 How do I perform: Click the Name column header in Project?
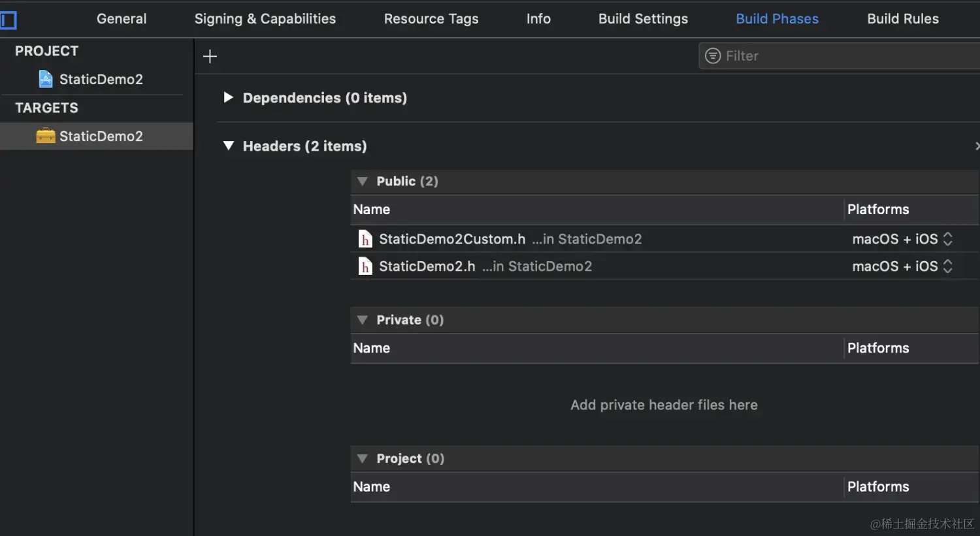[x=372, y=486]
